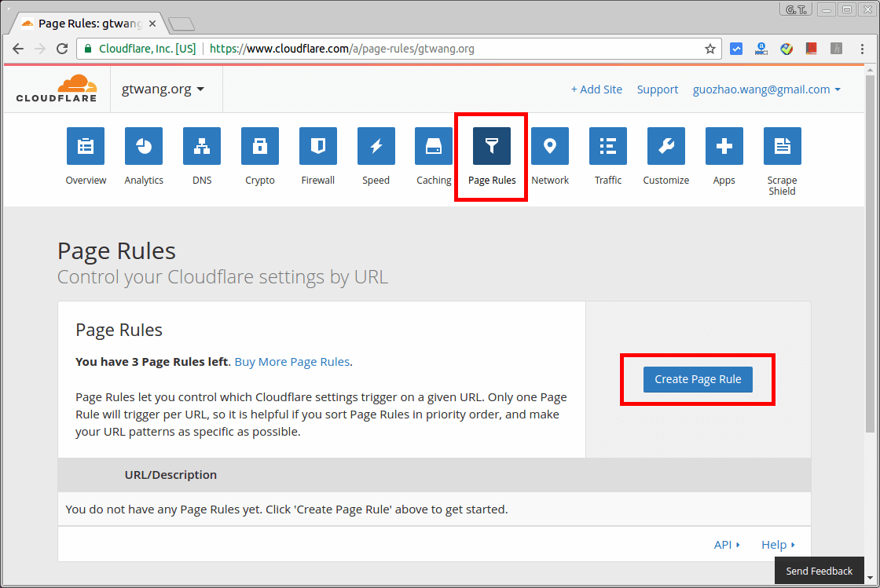Viewport: 880px width, 588px height.
Task: Open the account email dropdown
Action: coord(767,89)
